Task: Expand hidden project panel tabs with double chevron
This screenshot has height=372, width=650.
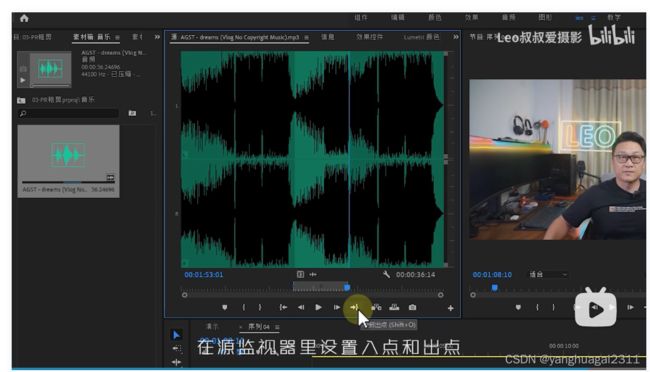Action: click(157, 37)
